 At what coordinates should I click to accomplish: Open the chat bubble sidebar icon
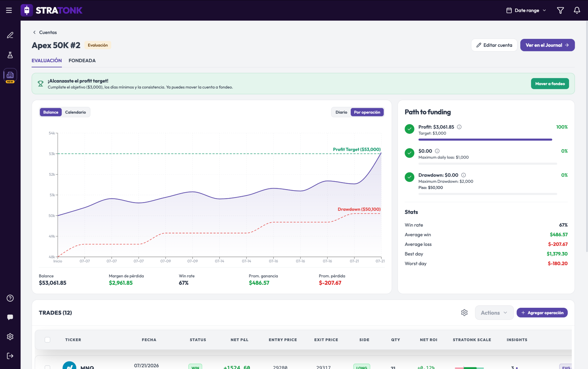10,317
